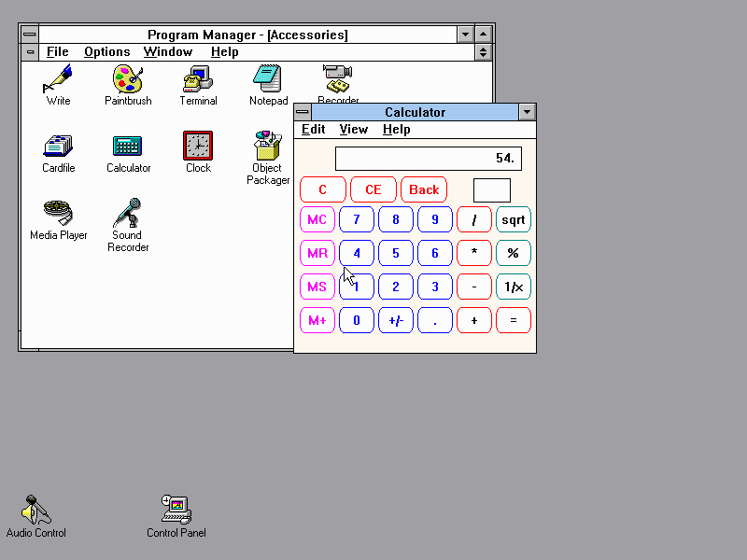747x560 pixels.
Task: Click the Cardfile icon
Action: (58, 147)
